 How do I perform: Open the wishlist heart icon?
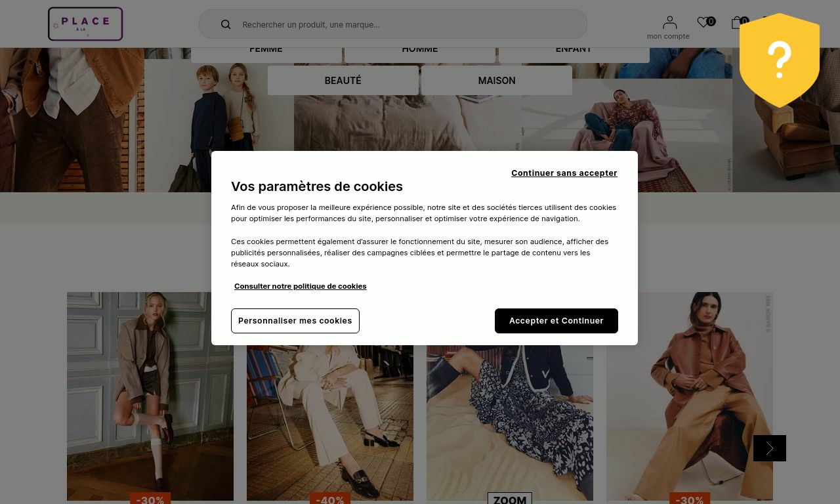tap(703, 22)
